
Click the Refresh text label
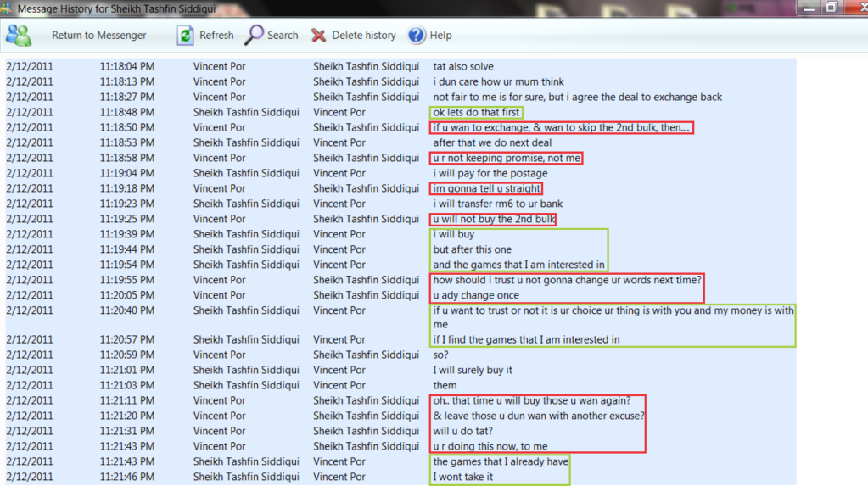pos(216,36)
